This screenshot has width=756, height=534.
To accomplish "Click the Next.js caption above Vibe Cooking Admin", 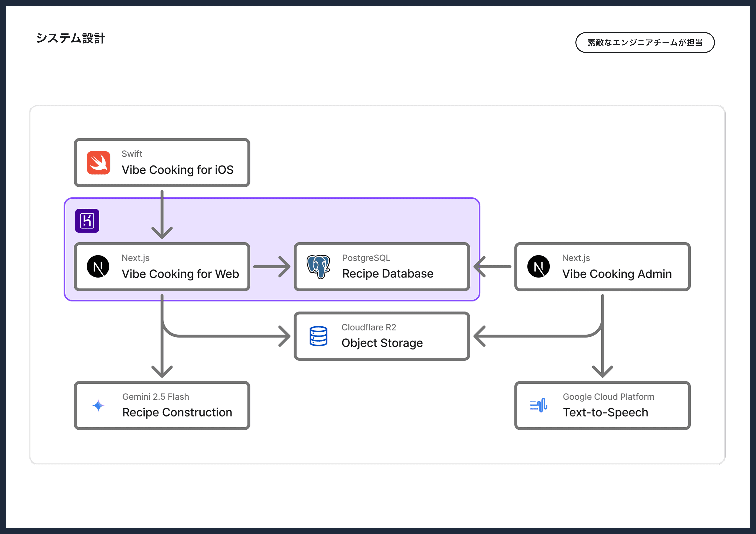I will pos(576,258).
